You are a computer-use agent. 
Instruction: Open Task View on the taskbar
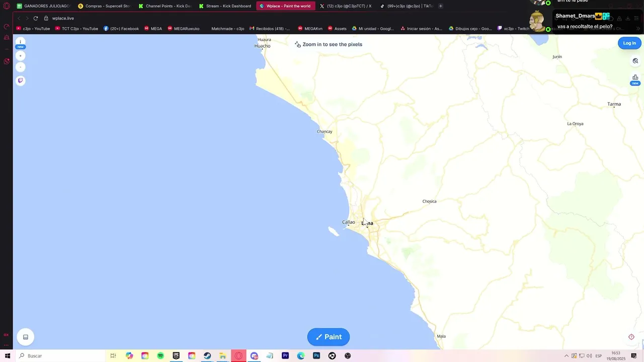pyautogui.click(x=113, y=356)
